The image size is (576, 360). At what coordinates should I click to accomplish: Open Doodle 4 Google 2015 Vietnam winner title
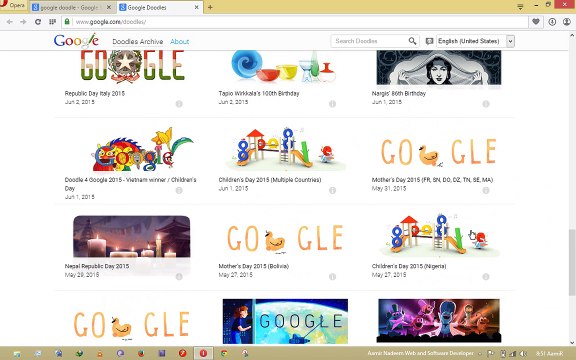(x=130, y=184)
